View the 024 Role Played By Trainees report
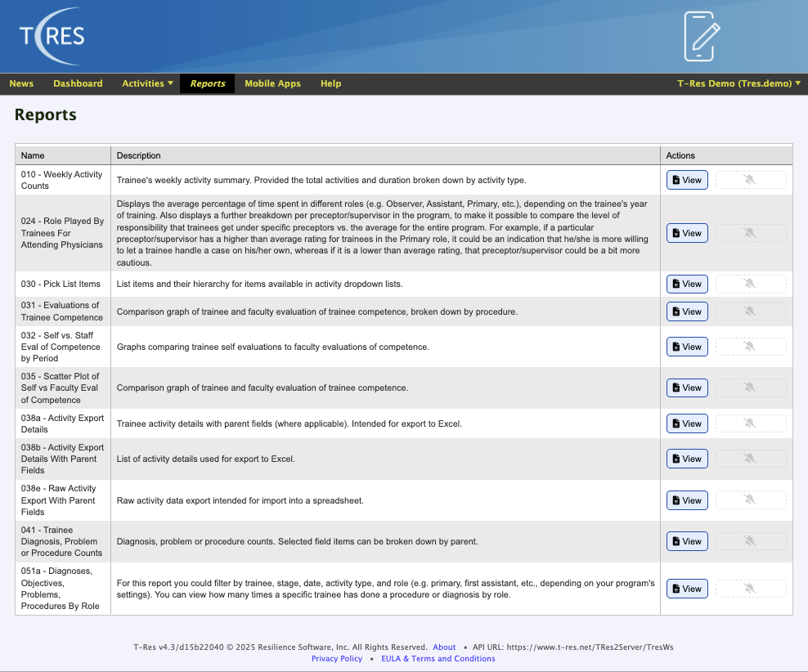Image resolution: width=808 pixels, height=672 pixels. [687, 233]
